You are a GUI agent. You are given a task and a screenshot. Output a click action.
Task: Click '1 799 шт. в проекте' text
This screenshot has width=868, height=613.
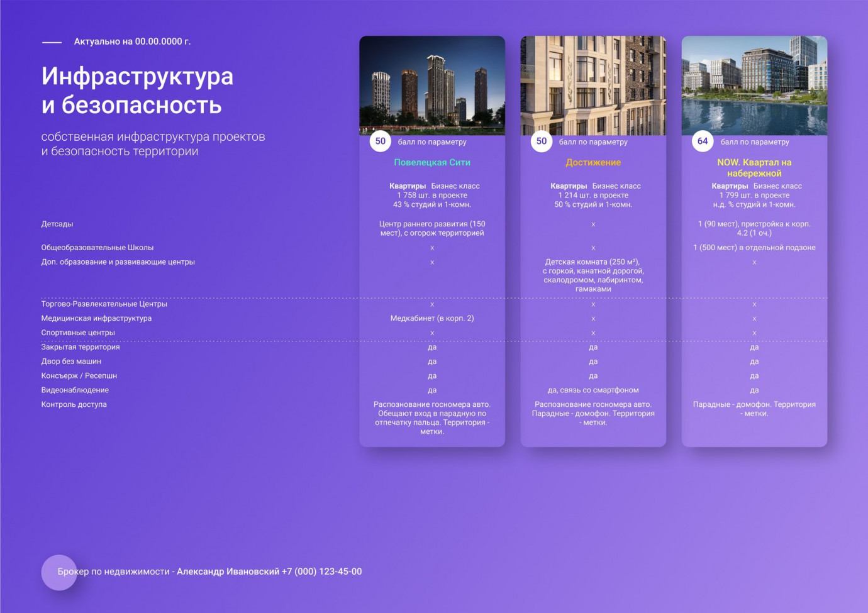tap(754, 196)
